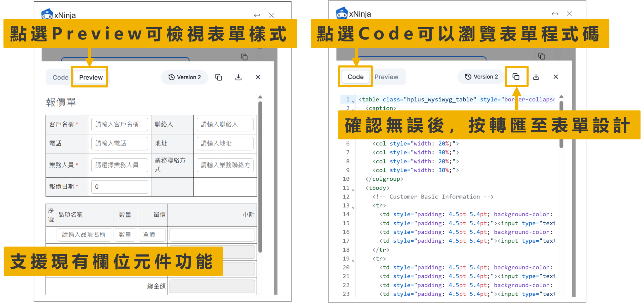Collapse the tbody fold arrow at line 11
Screen dimensions: 644x303
point(353,190)
